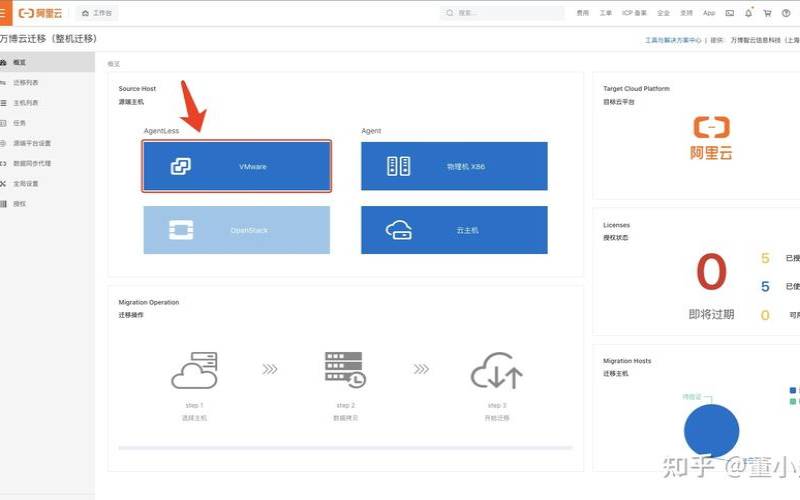Viewport: 800px width, 500px height.
Task: Click the yellow 5 license count
Action: tap(765, 258)
